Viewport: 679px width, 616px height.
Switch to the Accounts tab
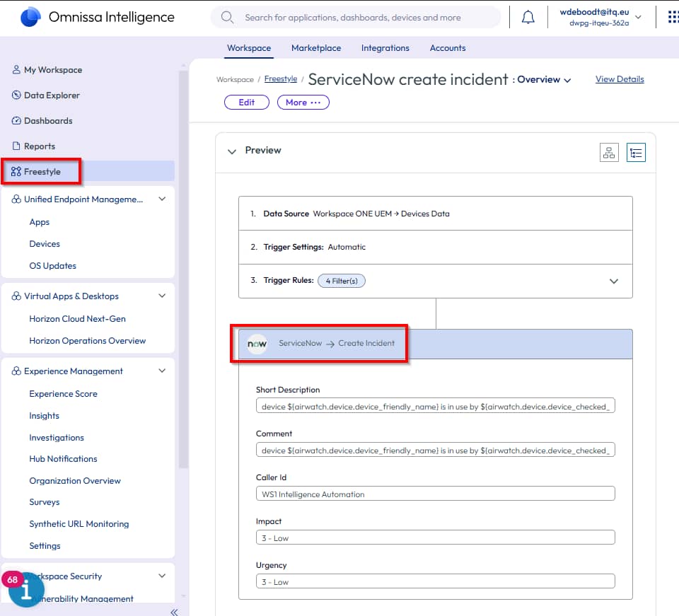click(x=447, y=48)
